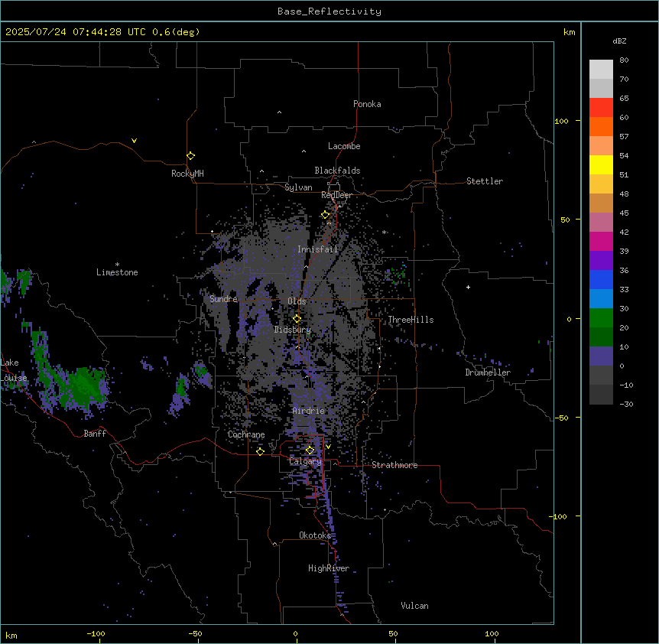Select the white swatch at top of legend
The width and height of the screenshot is (659, 644).
tap(601, 70)
